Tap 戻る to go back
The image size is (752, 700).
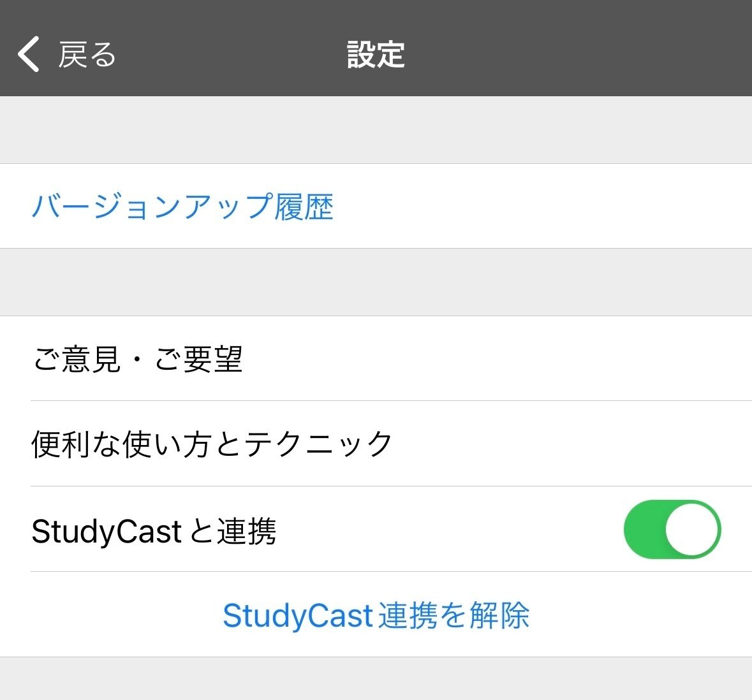(x=86, y=55)
